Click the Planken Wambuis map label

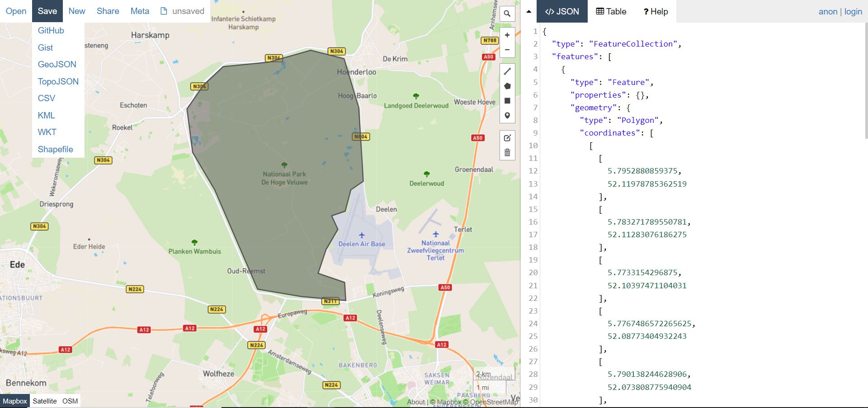(195, 251)
